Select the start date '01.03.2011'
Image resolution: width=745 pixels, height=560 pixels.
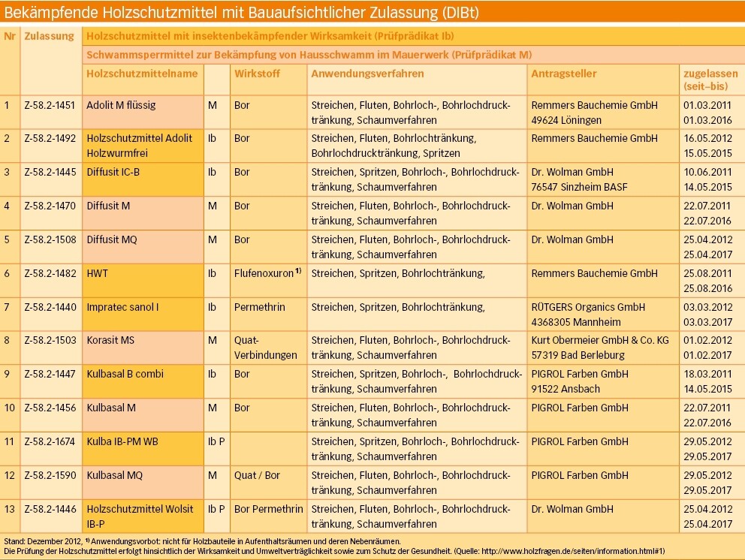click(x=707, y=105)
